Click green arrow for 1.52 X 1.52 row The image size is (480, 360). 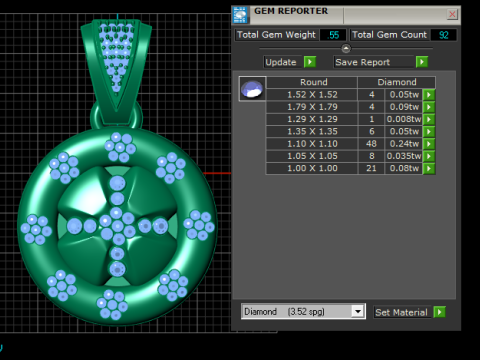429,95
